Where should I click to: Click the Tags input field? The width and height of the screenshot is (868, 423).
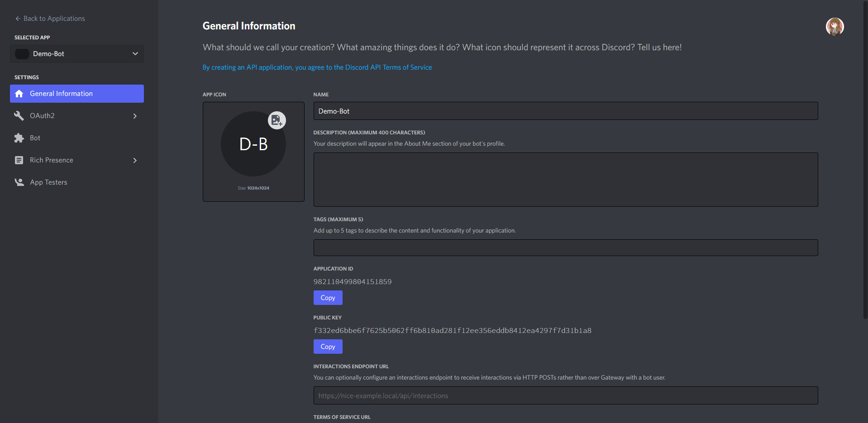coord(566,247)
